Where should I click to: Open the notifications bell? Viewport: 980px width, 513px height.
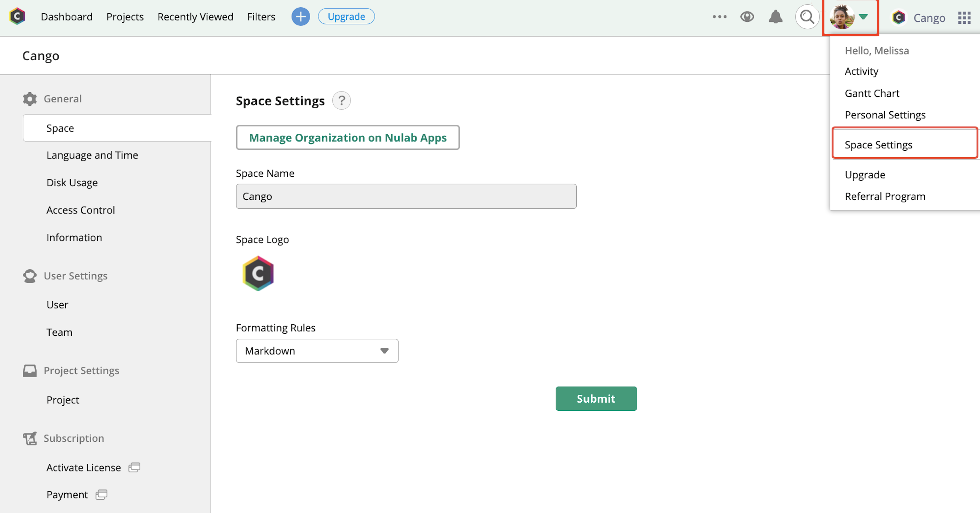click(x=775, y=17)
